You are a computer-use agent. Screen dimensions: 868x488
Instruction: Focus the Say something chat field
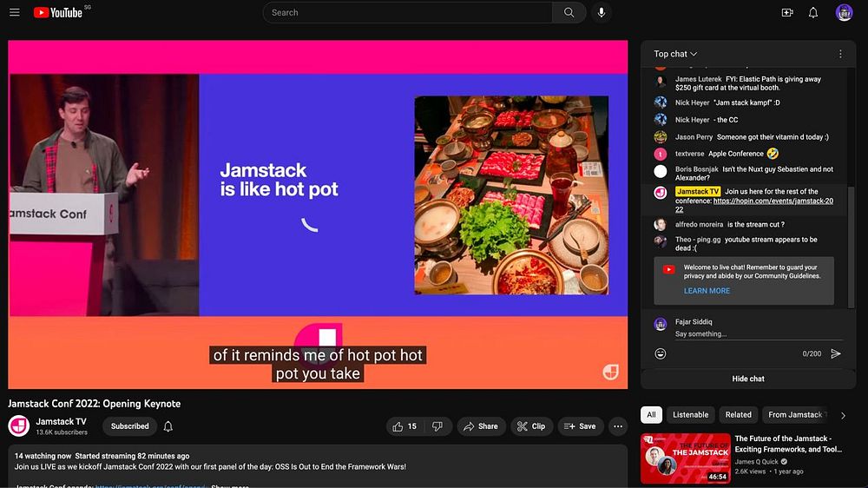(x=759, y=334)
